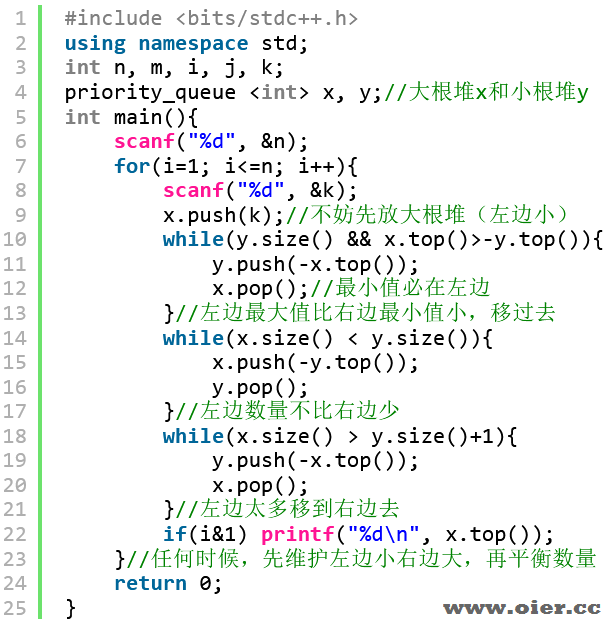The image size is (610, 622).
Task: Click the comment '//左边数量不比右边少'
Action: pos(287,411)
